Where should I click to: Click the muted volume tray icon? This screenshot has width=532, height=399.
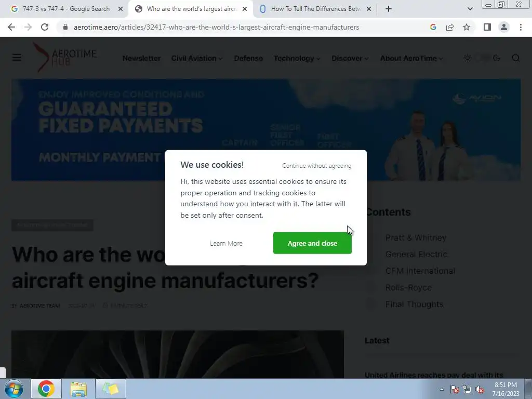point(480,389)
